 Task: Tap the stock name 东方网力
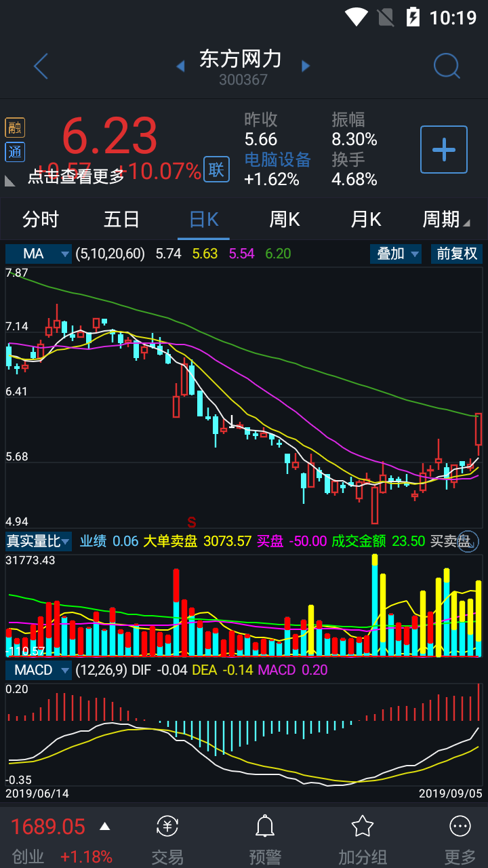click(241, 59)
